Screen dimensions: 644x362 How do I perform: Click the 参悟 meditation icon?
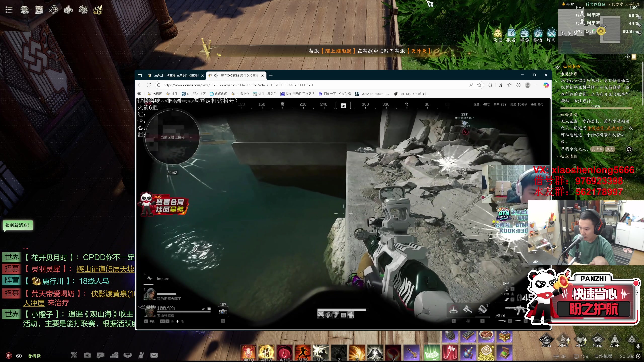point(538,35)
